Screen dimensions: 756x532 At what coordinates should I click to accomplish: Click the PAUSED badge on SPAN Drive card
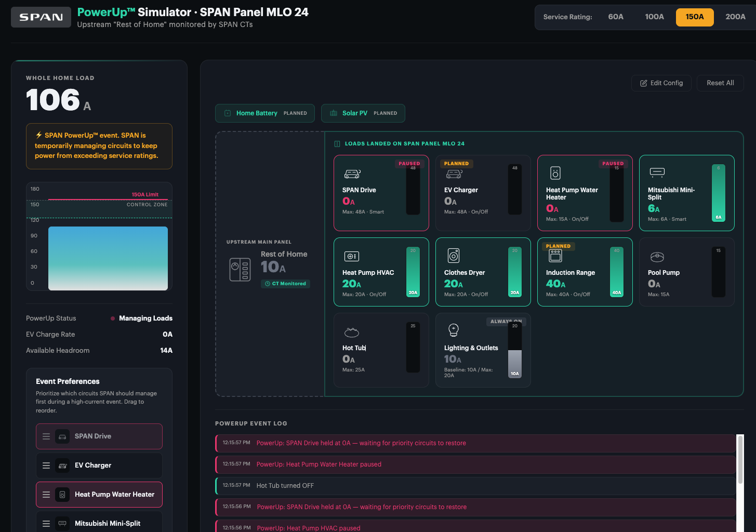point(409,164)
